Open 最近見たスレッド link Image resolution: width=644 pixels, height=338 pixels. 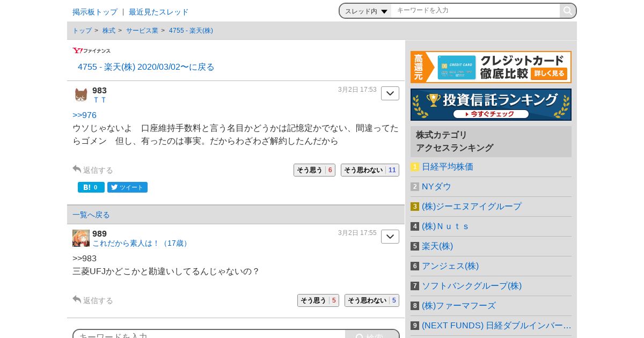click(x=159, y=12)
